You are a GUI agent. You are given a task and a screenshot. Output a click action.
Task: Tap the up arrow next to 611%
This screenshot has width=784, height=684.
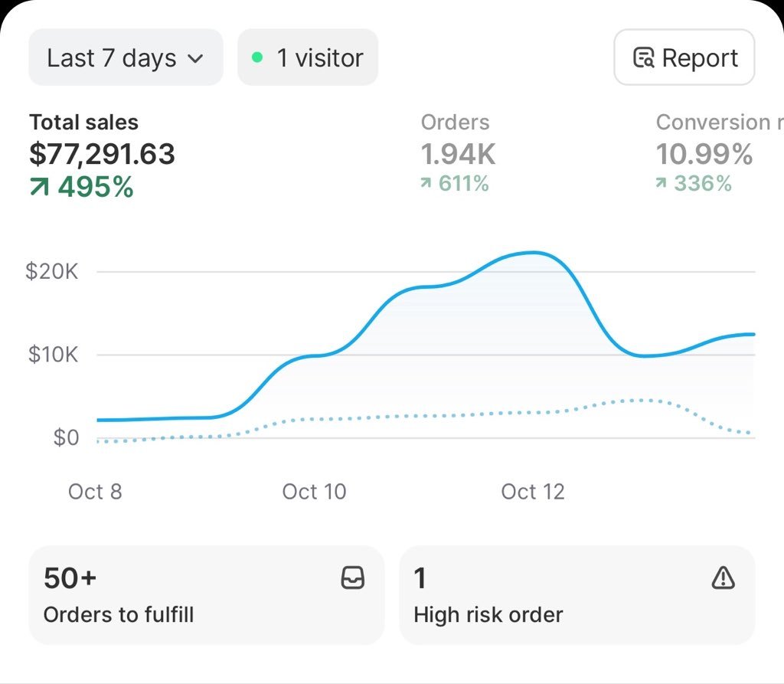[x=426, y=184]
